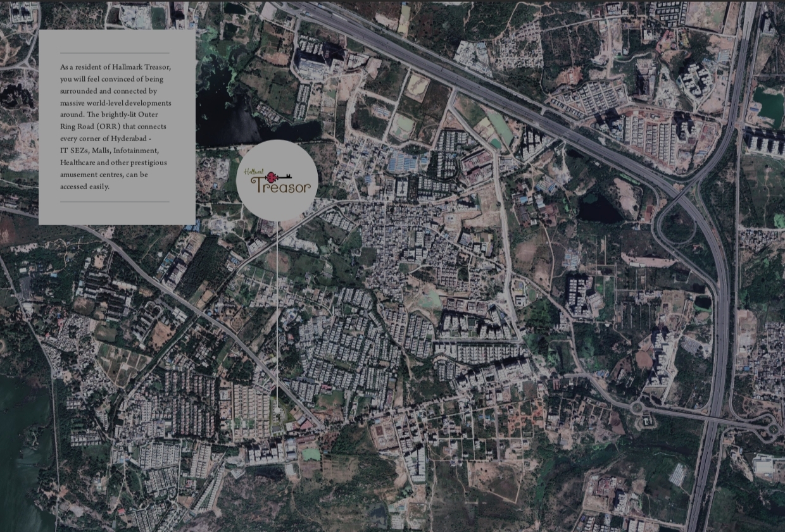This screenshot has width=785, height=532.
Task: Click the "accessed easily." closing text
Action: click(85, 187)
